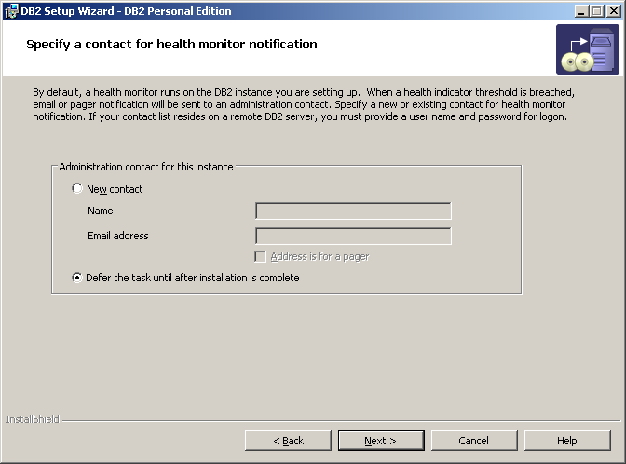Click the 'Email address' field label
Image resolution: width=626 pixels, height=464 pixels.
point(117,236)
